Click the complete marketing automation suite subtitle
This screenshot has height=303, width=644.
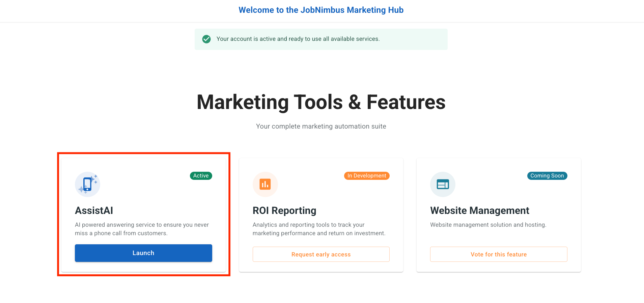(321, 126)
